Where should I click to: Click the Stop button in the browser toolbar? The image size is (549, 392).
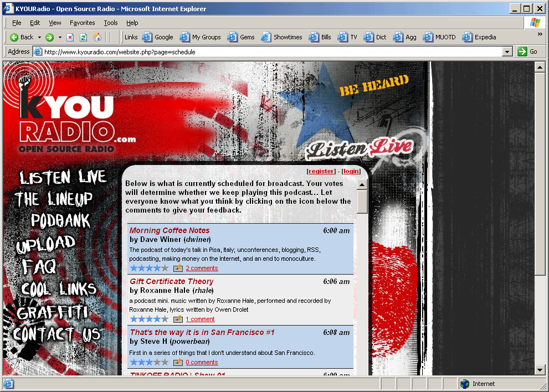70,37
